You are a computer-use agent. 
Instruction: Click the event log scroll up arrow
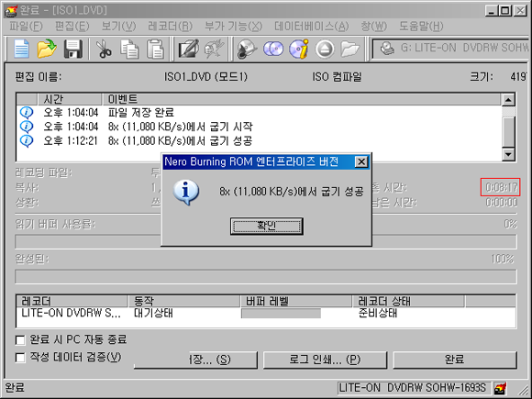click(508, 100)
